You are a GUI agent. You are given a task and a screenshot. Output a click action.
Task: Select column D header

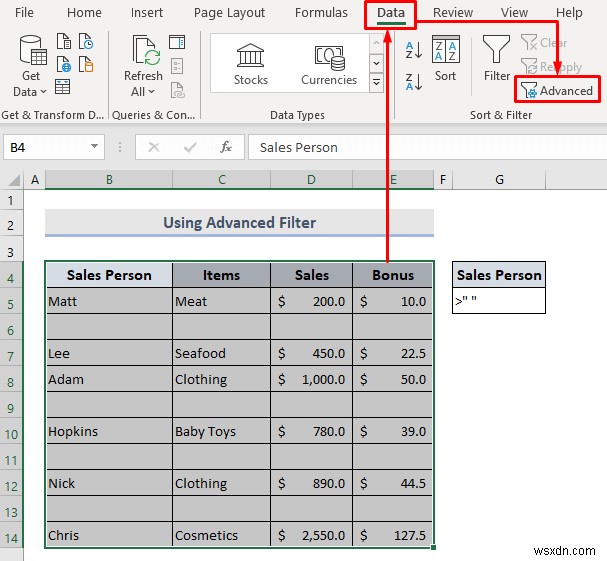312,180
